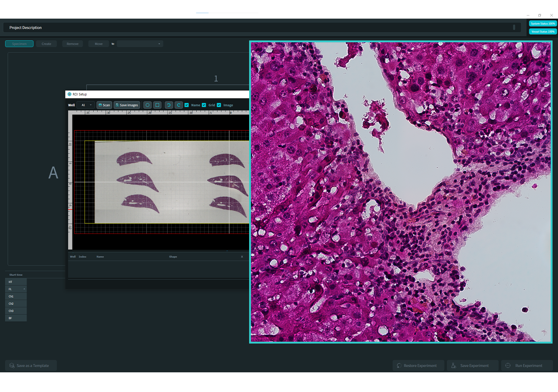This screenshot has height=392, width=558.
Task: Select the BF channel row
Action: tap(16, 318)
